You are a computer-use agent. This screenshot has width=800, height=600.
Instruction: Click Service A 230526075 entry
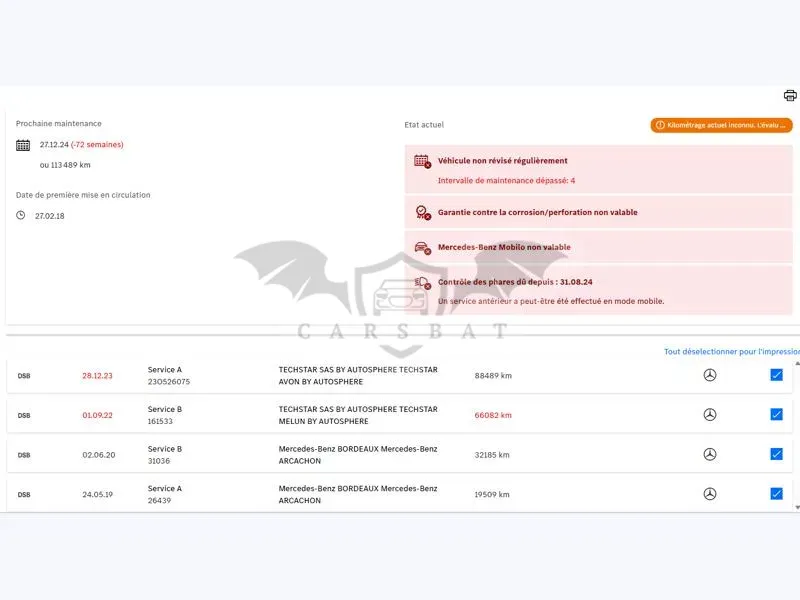[x=169, y=376]
